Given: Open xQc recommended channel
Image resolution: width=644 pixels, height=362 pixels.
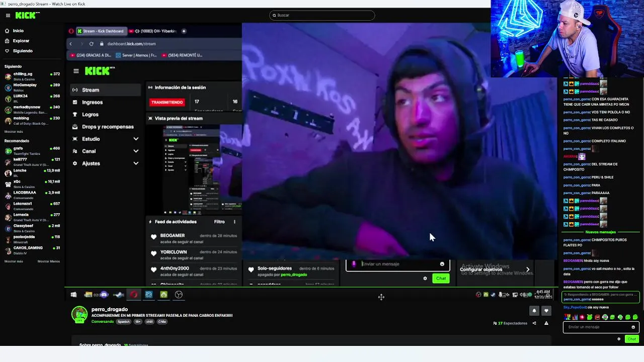Looking at the screenshot, I should pos(32,184).
